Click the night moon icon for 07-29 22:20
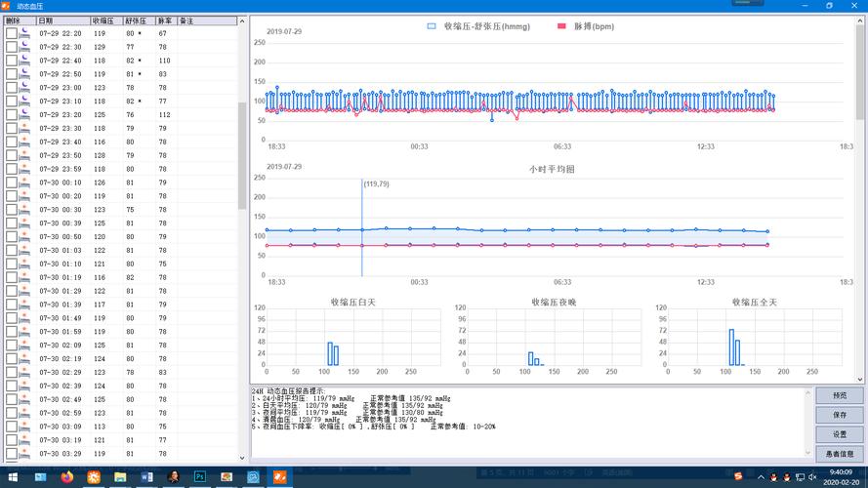 pyautogui.click(x=25, y=33)
